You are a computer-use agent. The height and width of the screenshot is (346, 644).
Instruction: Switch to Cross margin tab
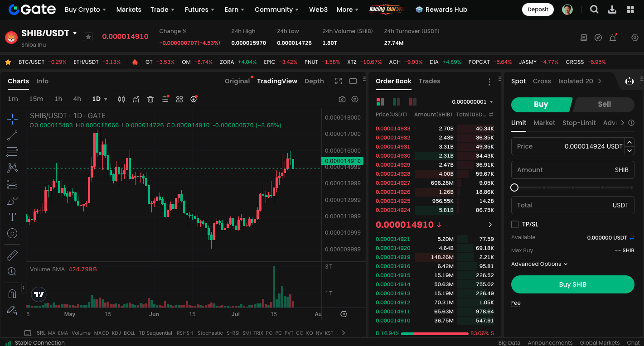[542, 81]
